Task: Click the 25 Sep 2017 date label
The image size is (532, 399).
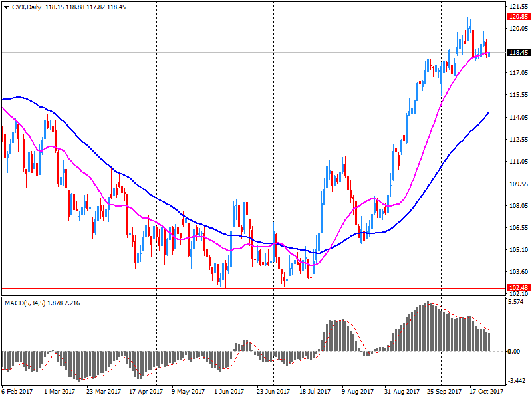Action: 444,392
